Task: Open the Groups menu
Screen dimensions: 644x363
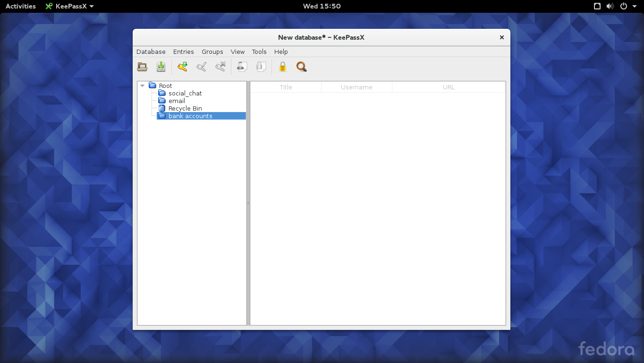Action: [212, 52]
